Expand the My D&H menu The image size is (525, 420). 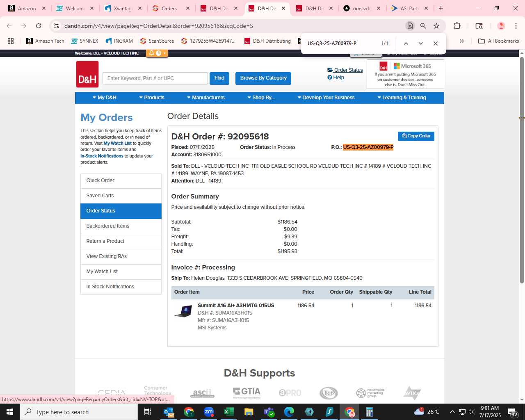tap(105, 98)
